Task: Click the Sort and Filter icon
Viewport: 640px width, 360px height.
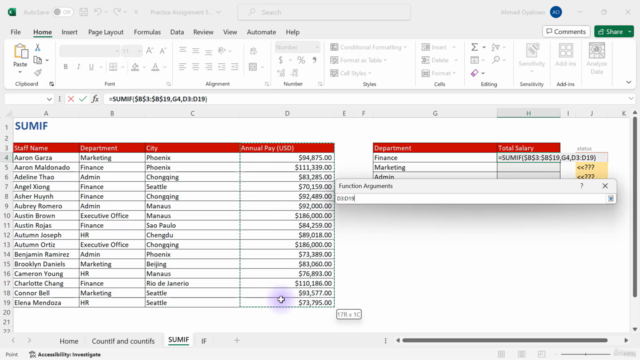Action: pyautogui.click(x=496, y=47)
